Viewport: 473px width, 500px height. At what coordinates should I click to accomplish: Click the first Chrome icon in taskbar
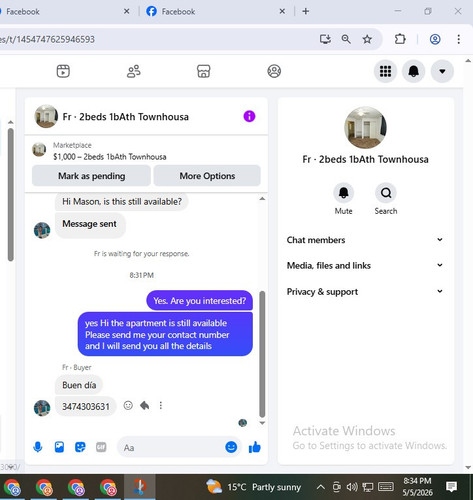click(x=12, y=487)
